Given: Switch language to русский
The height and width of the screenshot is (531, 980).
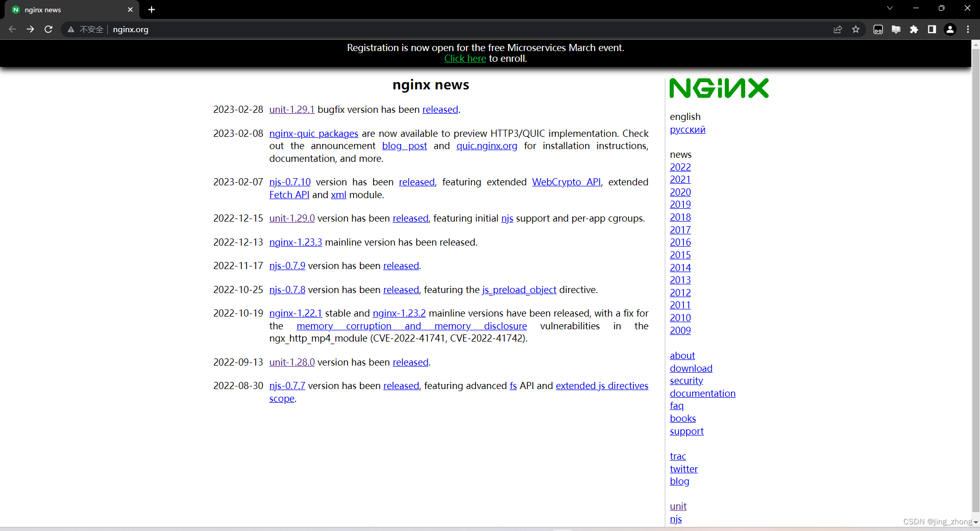Looking at the screenshot, I should (x=688, y=130).
